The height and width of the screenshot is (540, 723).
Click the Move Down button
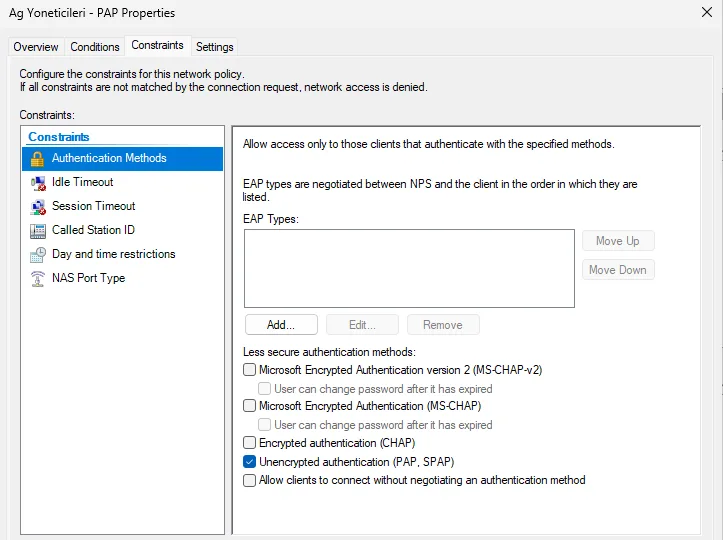point(618,270)
